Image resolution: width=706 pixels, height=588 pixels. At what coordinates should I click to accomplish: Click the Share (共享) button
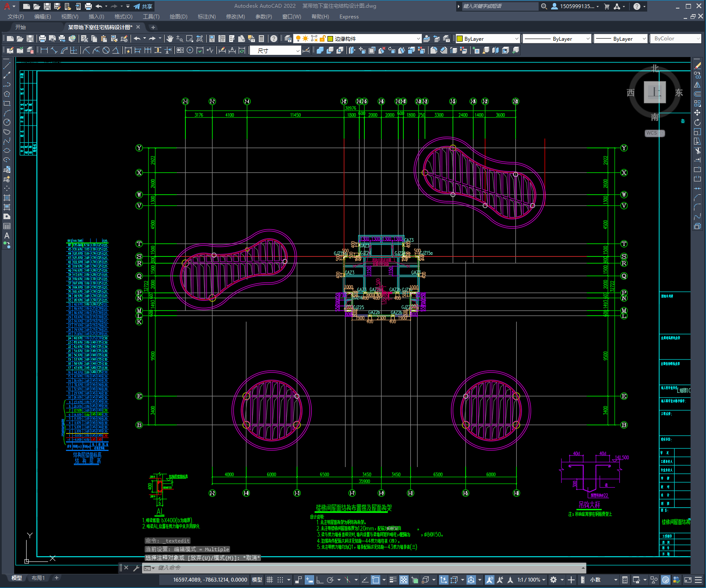[143, 6]
